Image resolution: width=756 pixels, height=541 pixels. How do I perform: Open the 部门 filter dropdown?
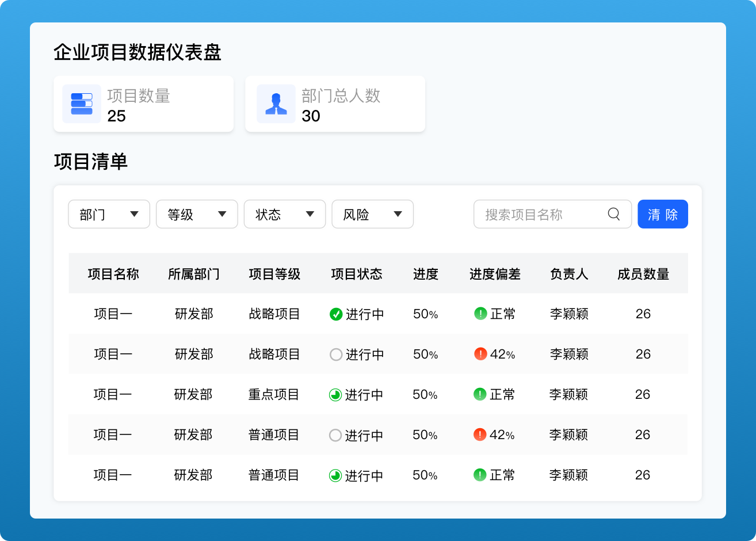(109, 214)
